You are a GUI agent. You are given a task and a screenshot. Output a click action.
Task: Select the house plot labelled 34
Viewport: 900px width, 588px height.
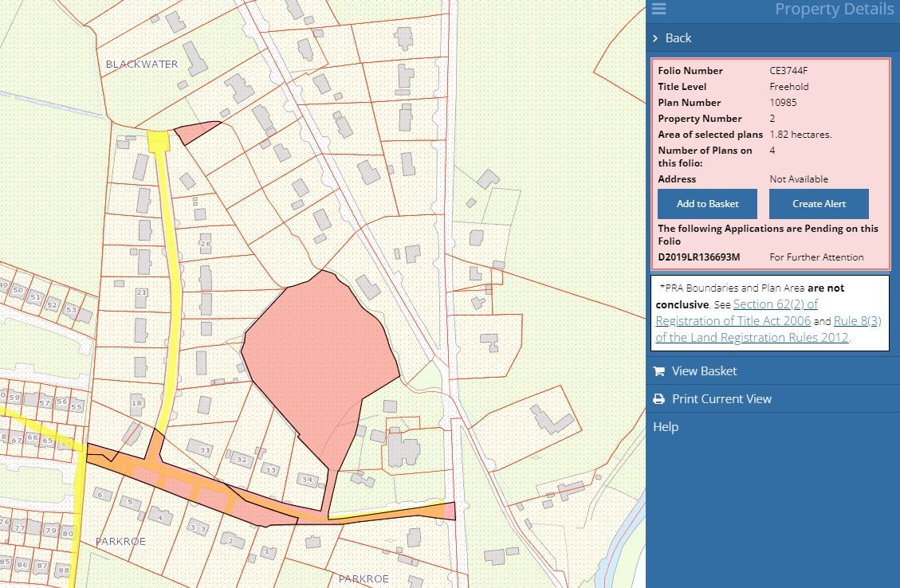308,480
